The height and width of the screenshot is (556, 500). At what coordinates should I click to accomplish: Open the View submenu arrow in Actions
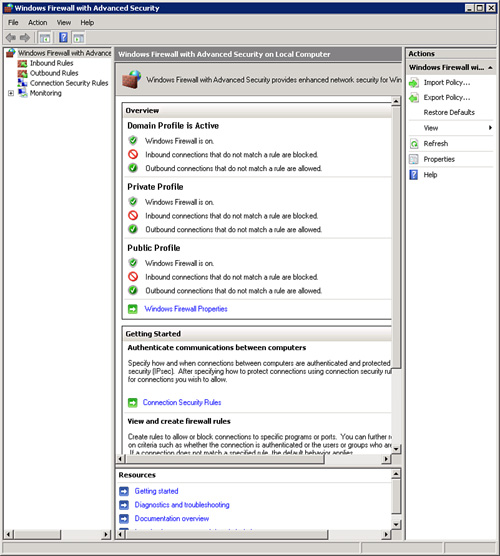[490, 128]
